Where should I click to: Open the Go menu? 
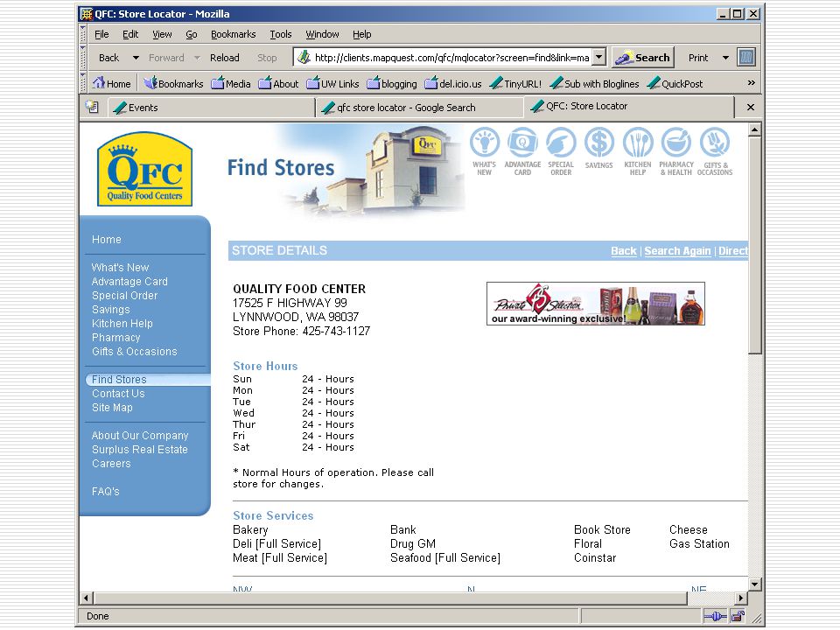[x=192, y=34]
